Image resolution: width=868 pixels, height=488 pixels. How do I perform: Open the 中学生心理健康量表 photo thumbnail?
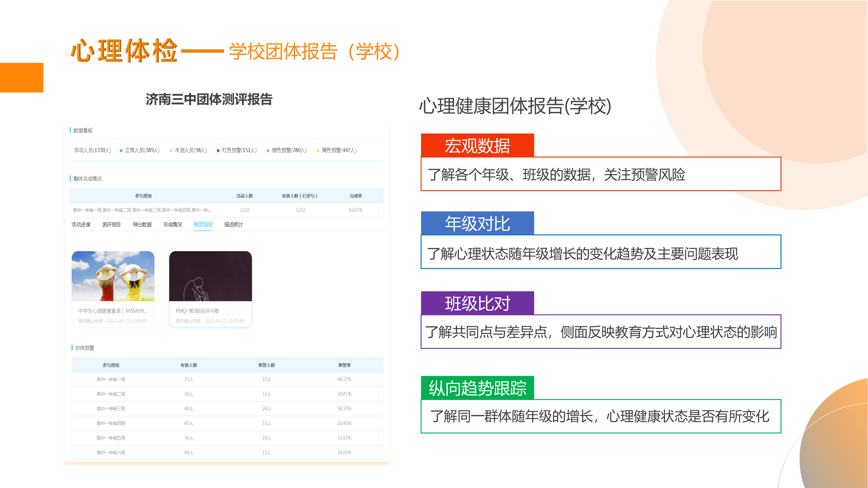113,276
